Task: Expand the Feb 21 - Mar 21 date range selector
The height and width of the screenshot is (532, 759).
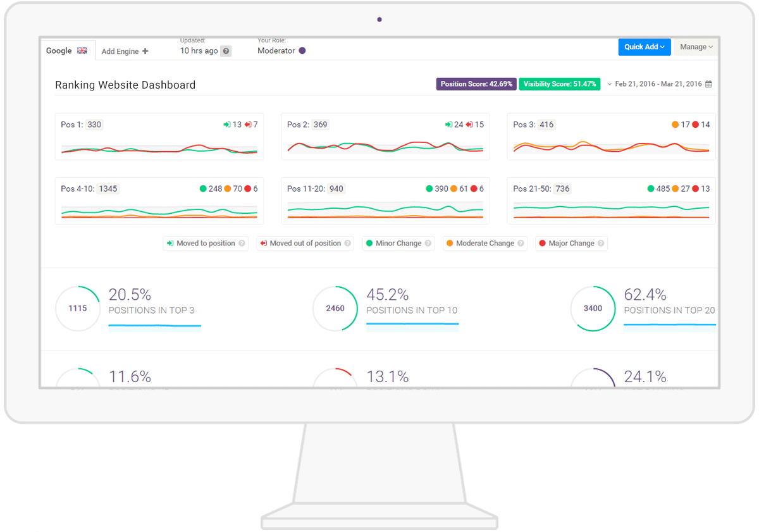Action: (x=658, y=83)
